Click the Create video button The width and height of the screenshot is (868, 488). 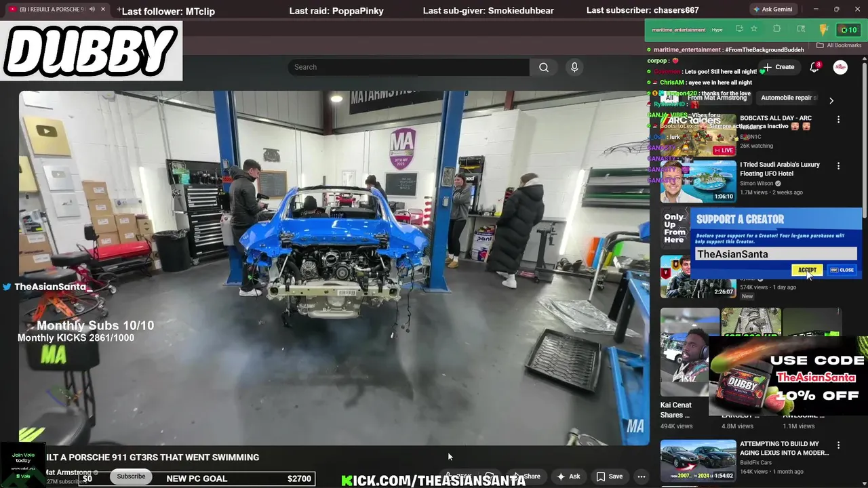779,67
